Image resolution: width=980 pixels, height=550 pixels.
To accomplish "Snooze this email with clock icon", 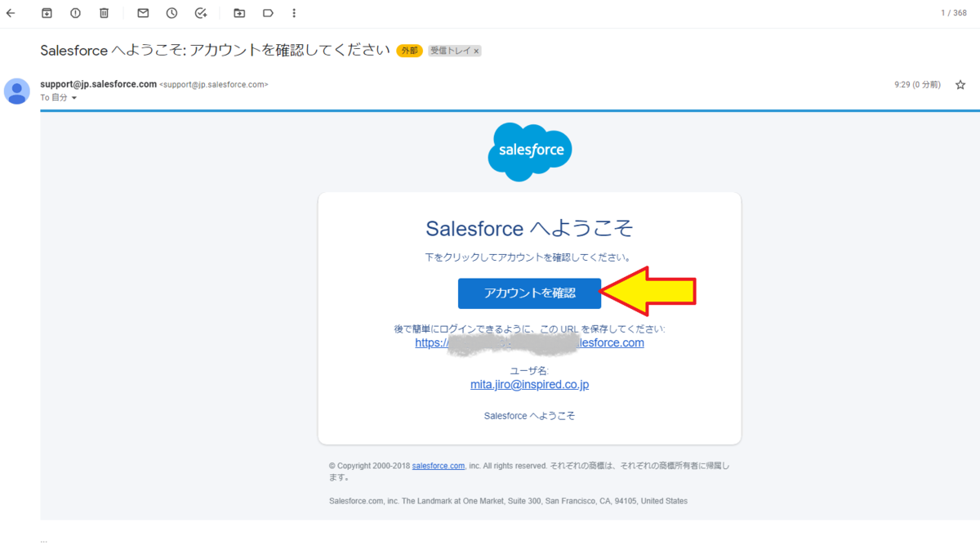I will [x=171, y=13].
